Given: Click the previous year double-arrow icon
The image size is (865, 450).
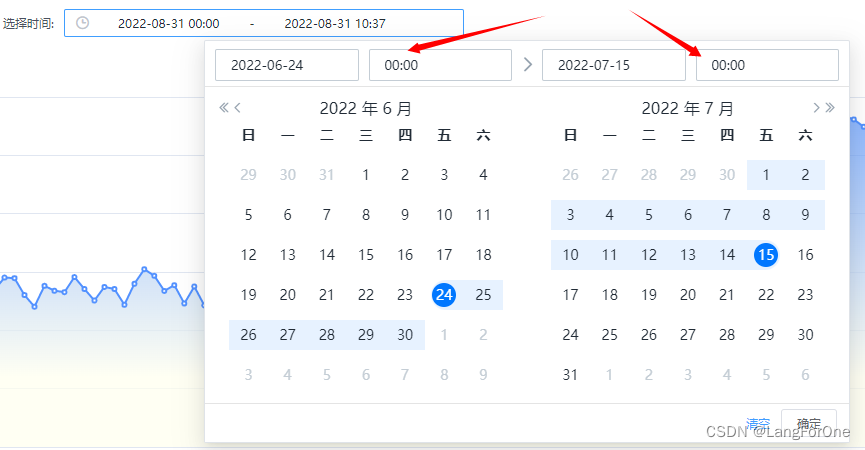Looking at the screenshot, I should [223, 108].
